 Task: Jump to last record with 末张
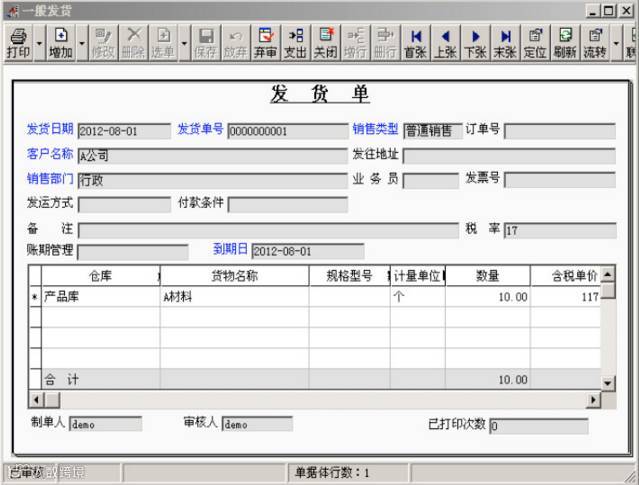[505, 43]
